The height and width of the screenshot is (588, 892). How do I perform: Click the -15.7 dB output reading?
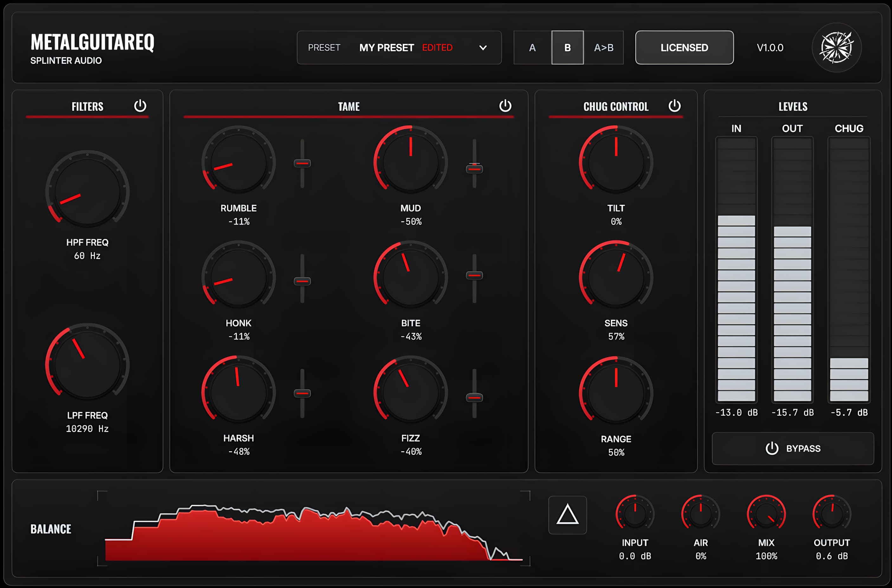(792, 412)
